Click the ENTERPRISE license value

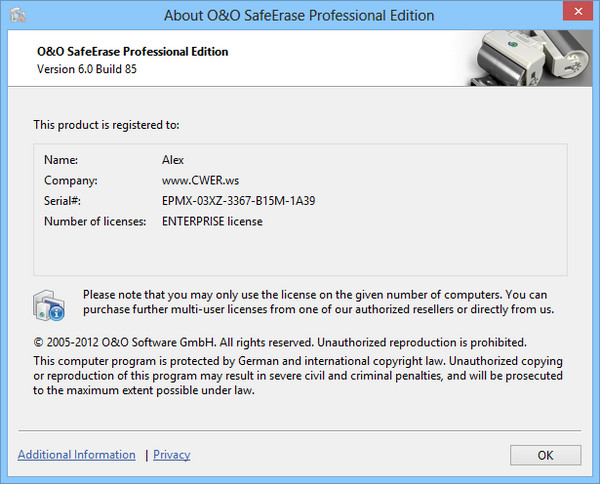click(212, 222)
